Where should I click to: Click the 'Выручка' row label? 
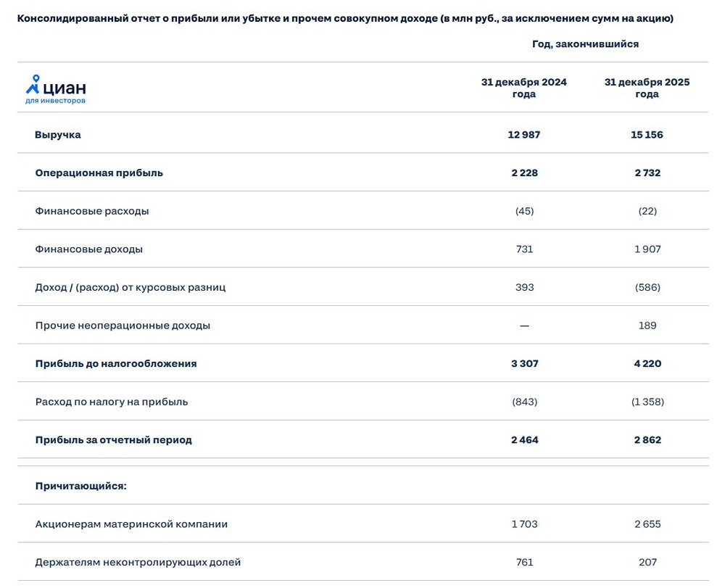(58, 135)
